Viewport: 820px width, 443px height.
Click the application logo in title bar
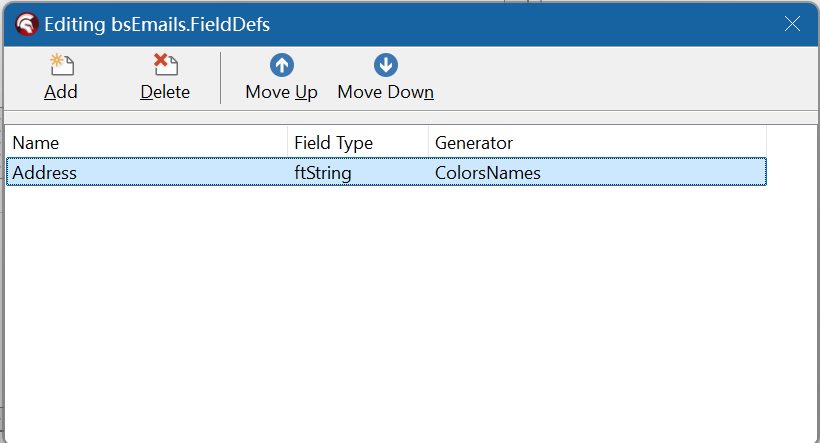point(27,24)
